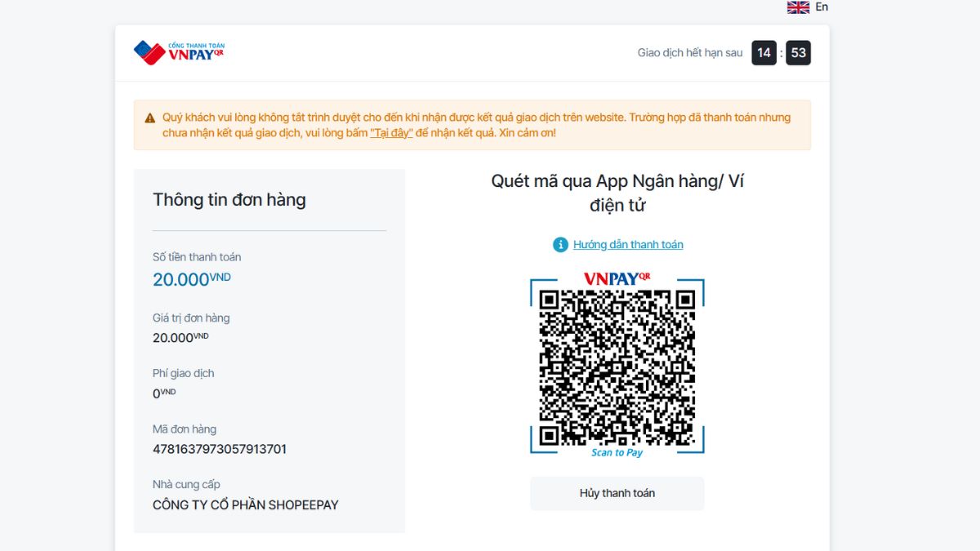Click the Quét mã qua App Ngân hàng heading

coord(617,193)
